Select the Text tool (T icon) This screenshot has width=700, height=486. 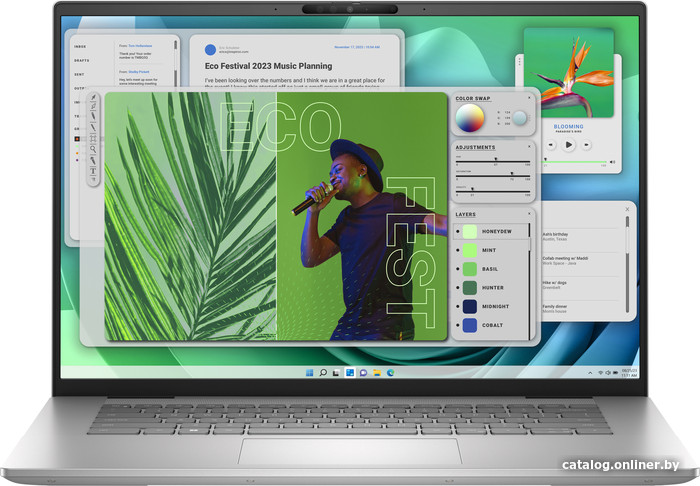(x=93, y=171)
